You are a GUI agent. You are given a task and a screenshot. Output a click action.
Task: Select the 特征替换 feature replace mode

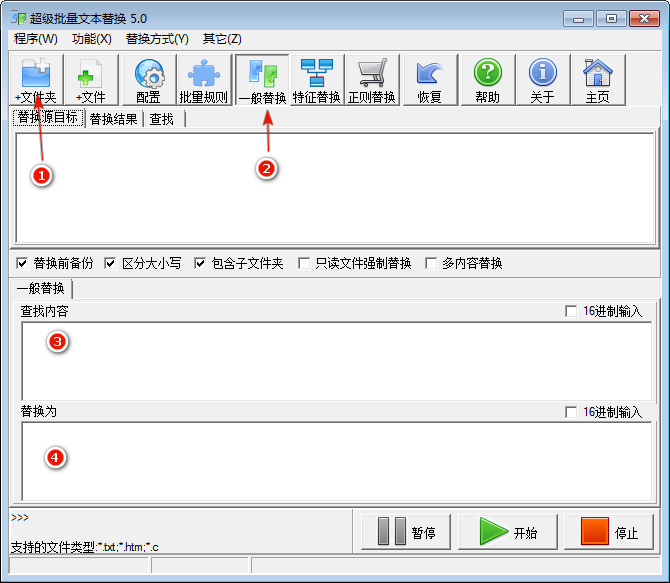317,79
